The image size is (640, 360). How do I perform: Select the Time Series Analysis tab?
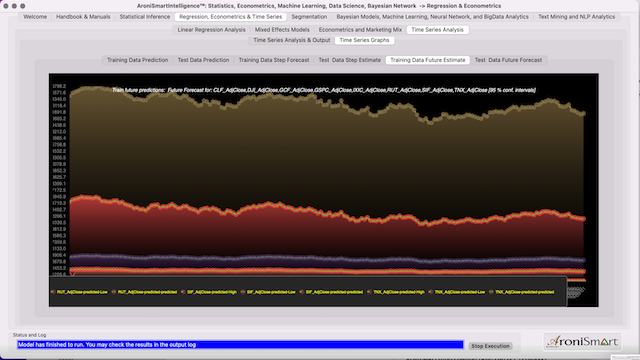point(438,30)
